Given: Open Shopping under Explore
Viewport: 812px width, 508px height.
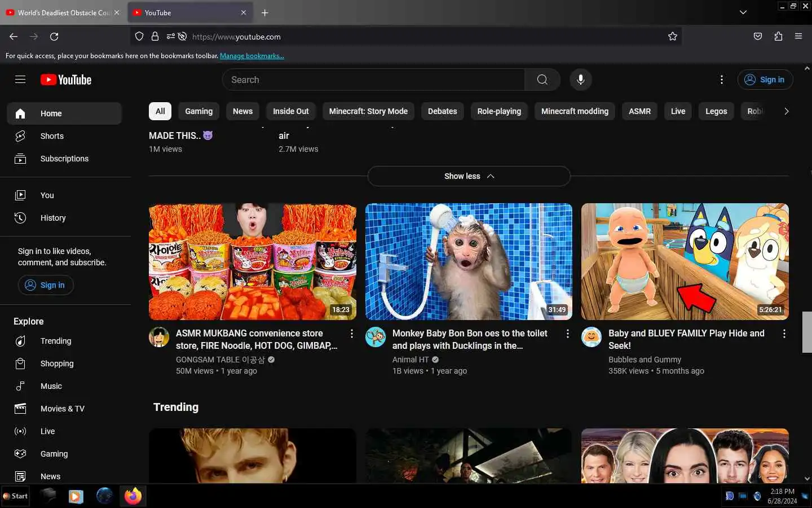Looking at the screenshot, I should pyautogui.click(x=64, y=364).
